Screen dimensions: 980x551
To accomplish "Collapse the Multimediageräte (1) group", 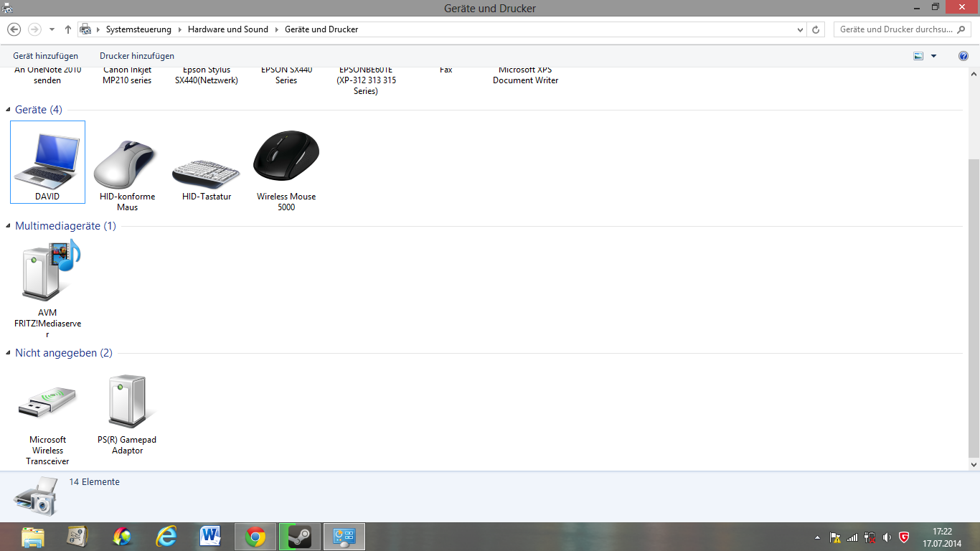I will pos(9,226).
